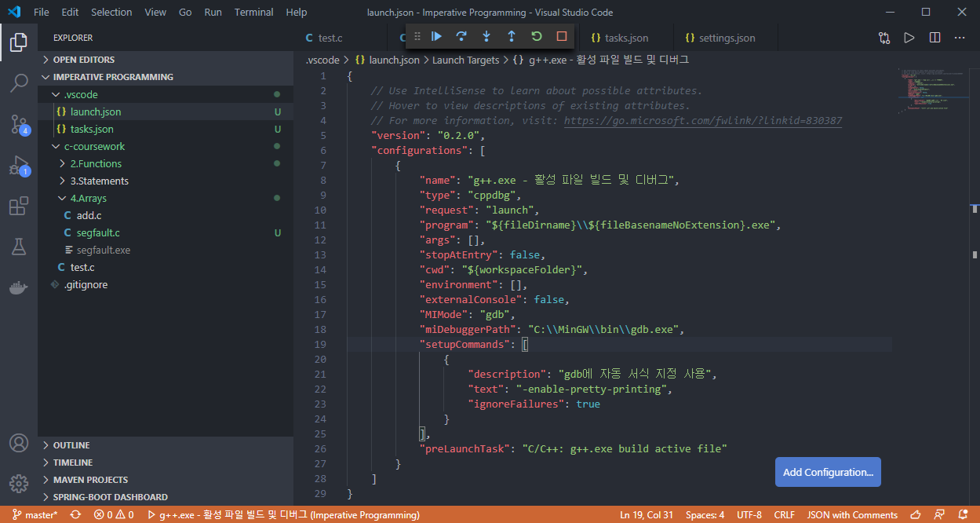Switch to the tasks.json tab

coord(626,38)
